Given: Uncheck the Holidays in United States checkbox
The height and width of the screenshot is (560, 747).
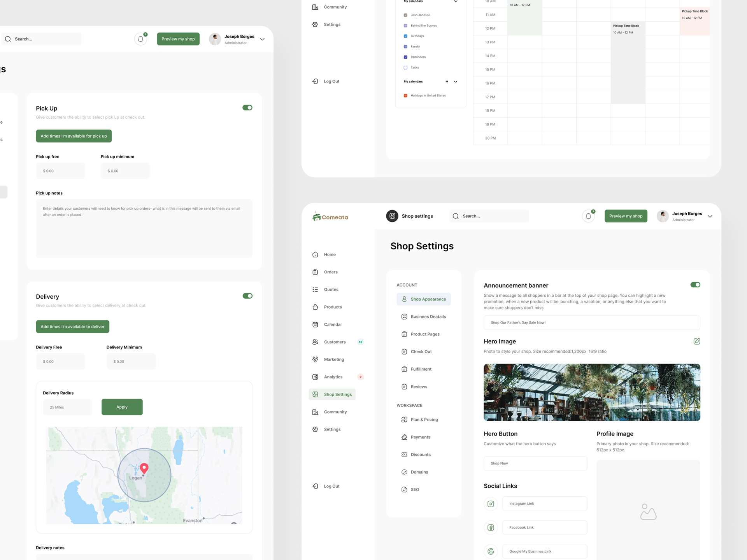Looking at the screenshot, I should point(405,96).
